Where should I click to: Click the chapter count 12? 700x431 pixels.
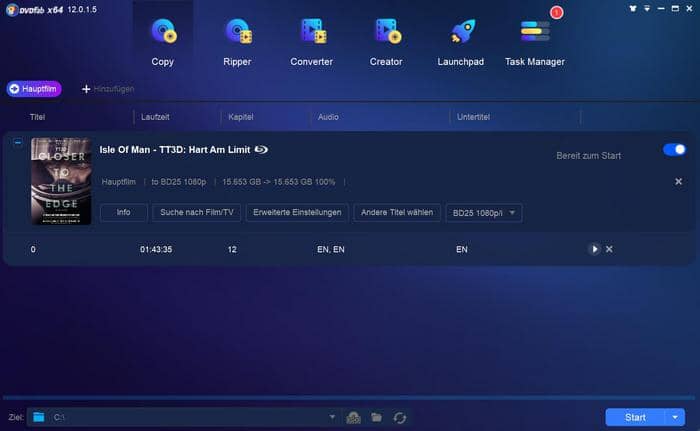[x=232, y=250]
